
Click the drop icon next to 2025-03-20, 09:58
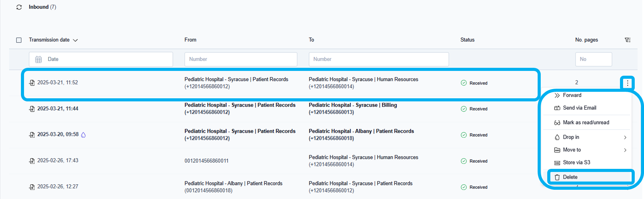83,135
